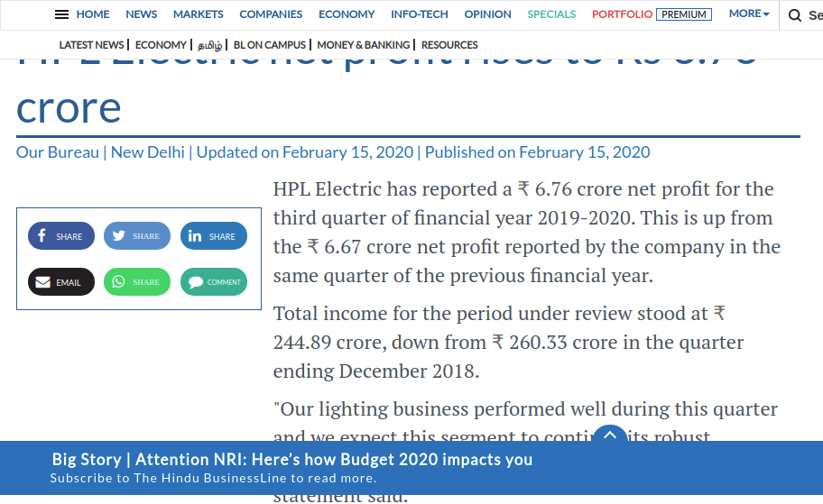The image size is (823, 504).
Task: Click the Updated on February 15, 2020 text
Action: click(x=305, y=152)
